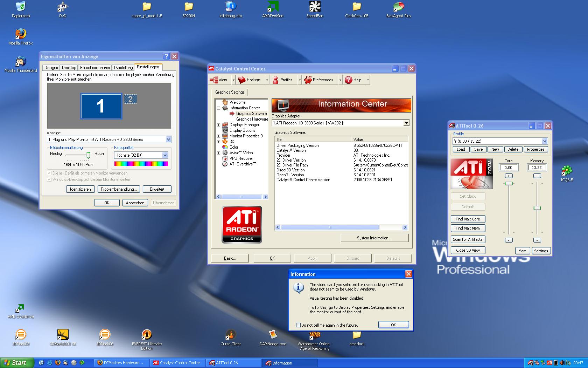Open the amdclock folder icon
Screen dimensions: 588x368
pos(357,338)
